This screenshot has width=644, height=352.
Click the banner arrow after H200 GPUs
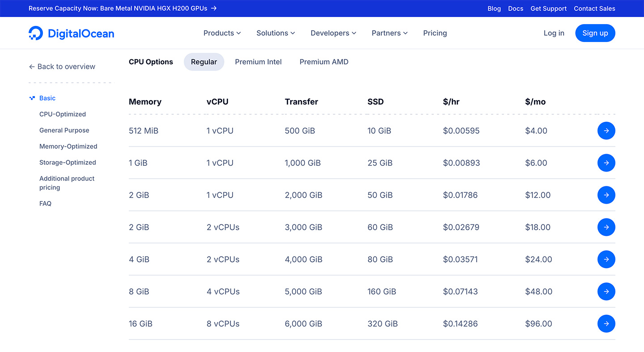point(214,8)
